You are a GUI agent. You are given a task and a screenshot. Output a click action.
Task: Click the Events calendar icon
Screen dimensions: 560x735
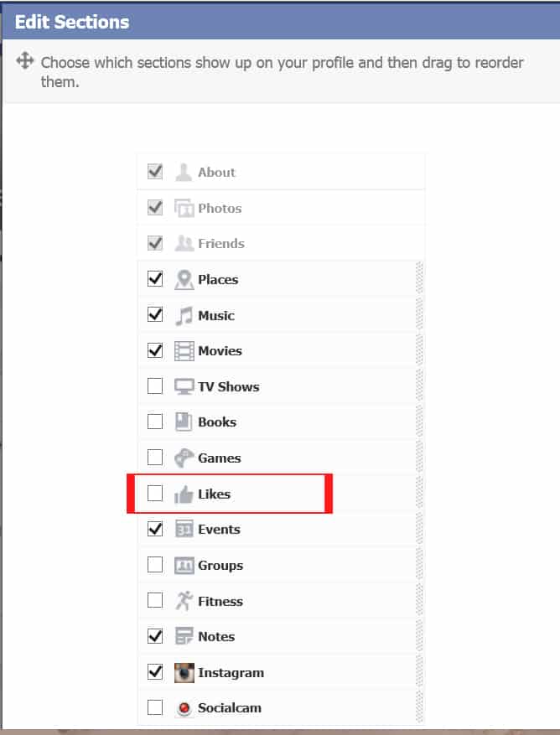click(184, 530)
